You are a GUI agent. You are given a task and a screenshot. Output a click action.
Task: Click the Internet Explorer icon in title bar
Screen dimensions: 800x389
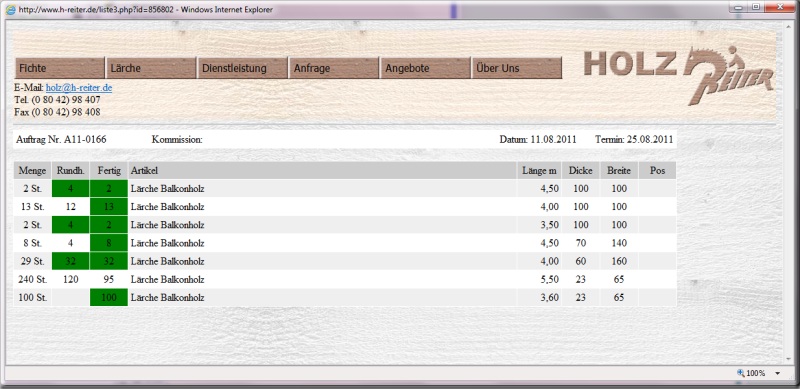pos(10,9)
